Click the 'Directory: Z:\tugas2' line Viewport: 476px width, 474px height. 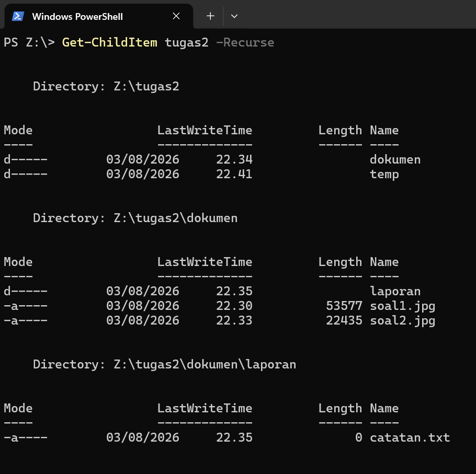point(106,86)
